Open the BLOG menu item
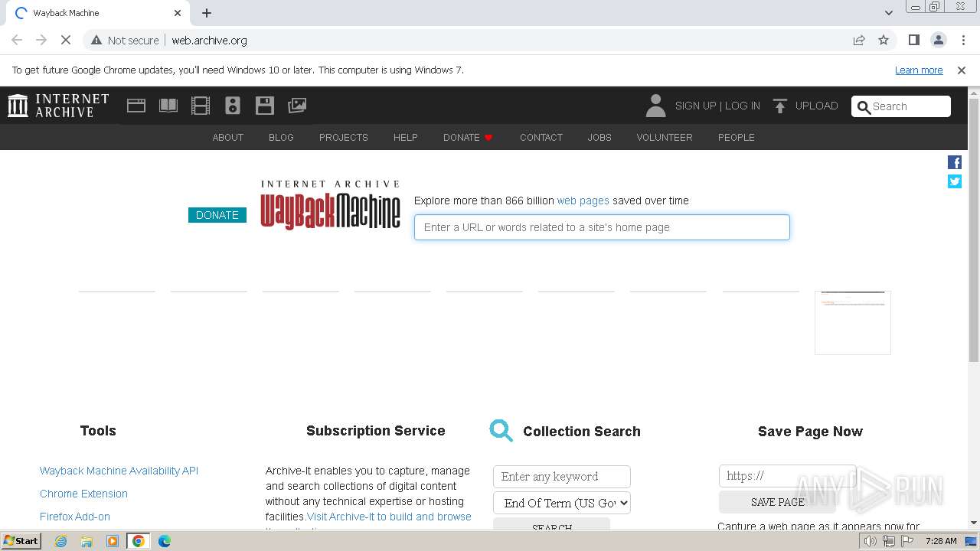 point(281,137)
